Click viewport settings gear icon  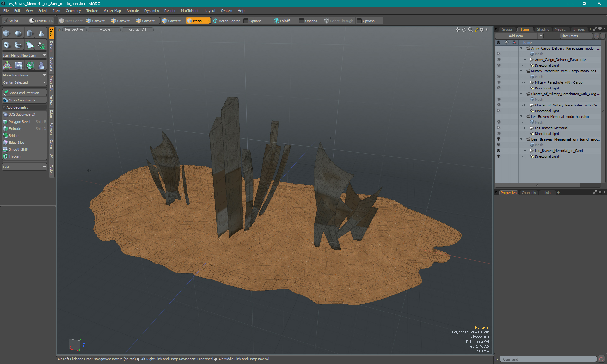click(x=481, y=30)
